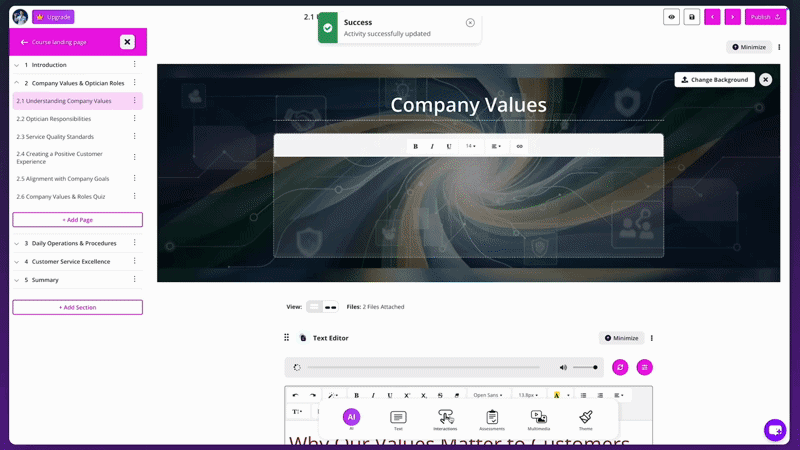The image size is (800, 450).
Task: Go to next page with right arrow
Action: pos(733,17)
